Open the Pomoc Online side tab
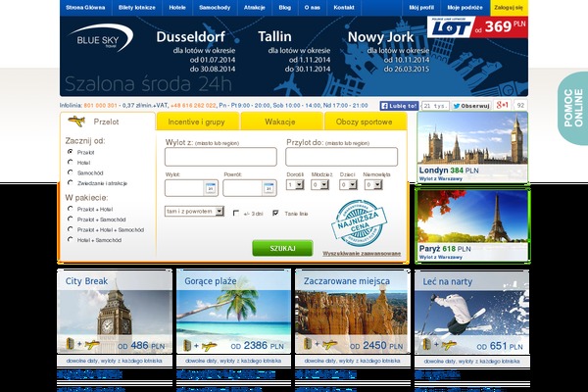The image size is (588, 392). (573, 108)
